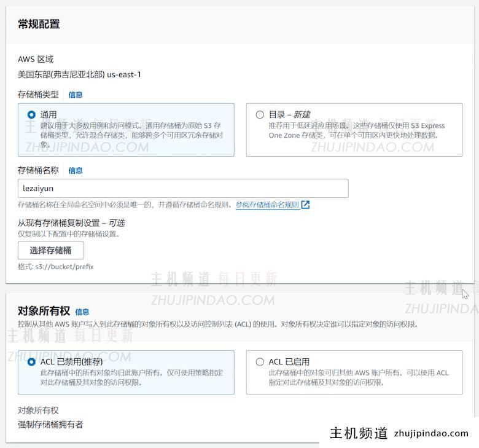The image size is (479, 448).
Task: Open the 参阅存储桶命名规则 link
Action: click(267, 205)
